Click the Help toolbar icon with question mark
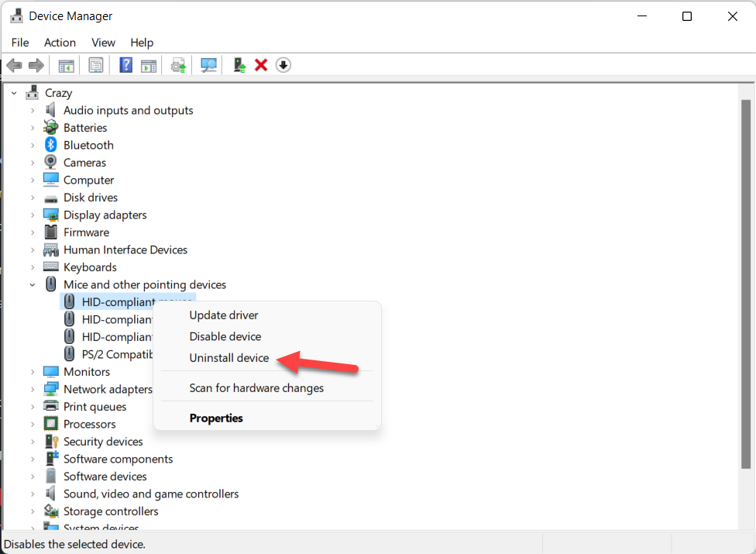Screen dimensions: 756x554 pyautogui.click(x=126, y=65)
